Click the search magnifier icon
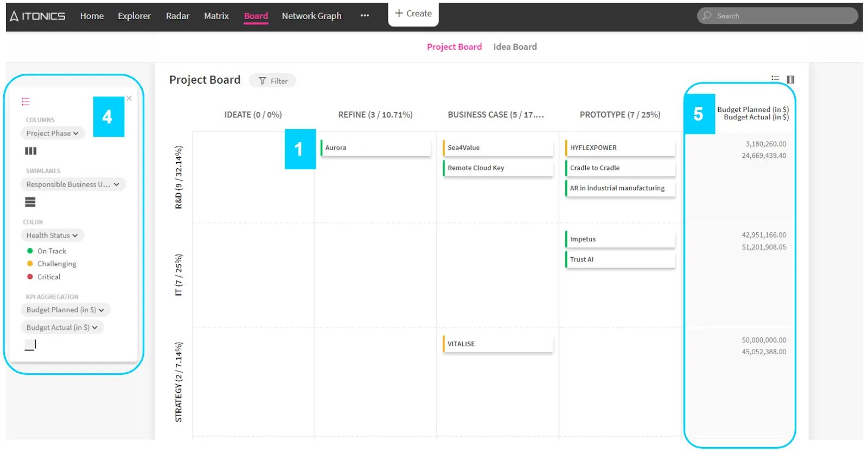868x453 pixels. pyautogui.click(x=707, y=16)
